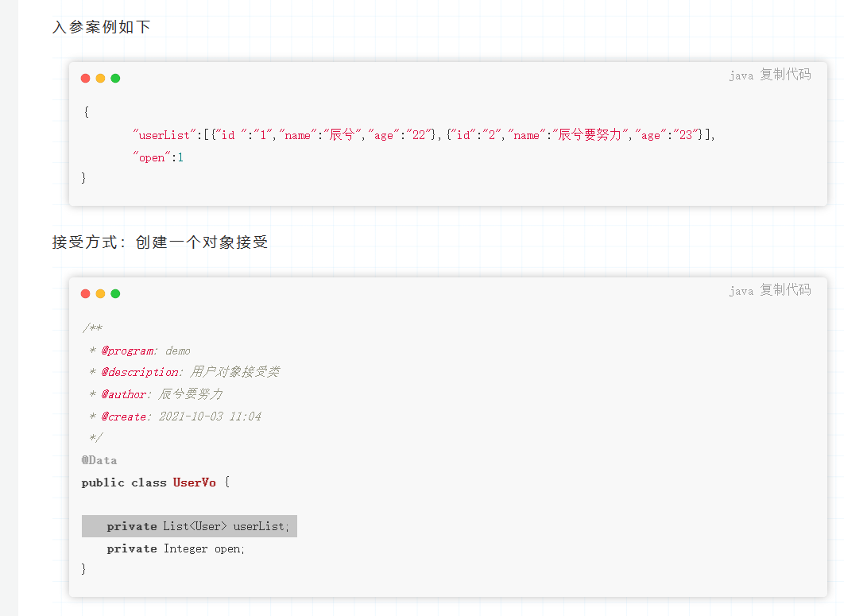Click the green dot on the JSON code block
Screen dimensions: 867x616
115,78
